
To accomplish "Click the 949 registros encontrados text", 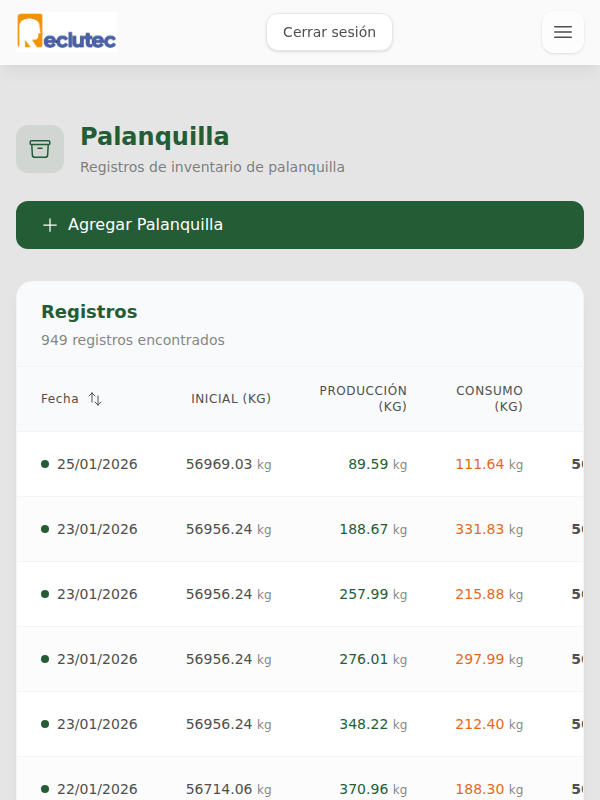I will (x=131, y=340).
